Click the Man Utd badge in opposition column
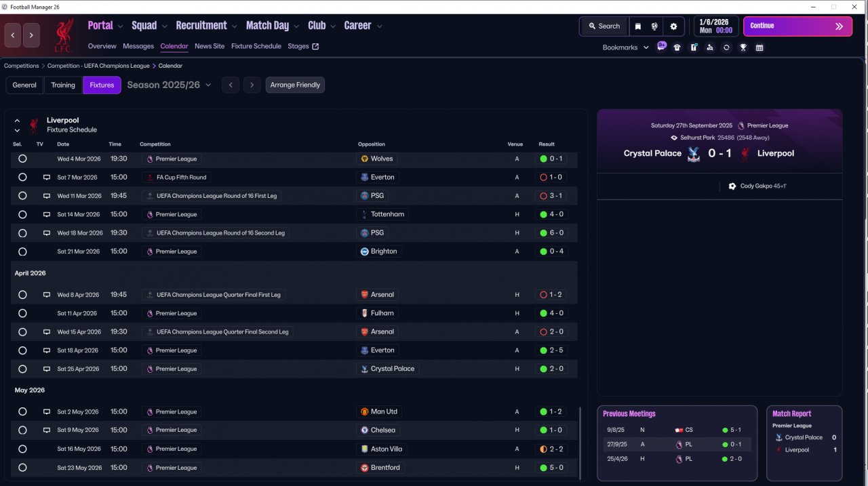This screenshot has height=486, width=868. coord(365,411)
